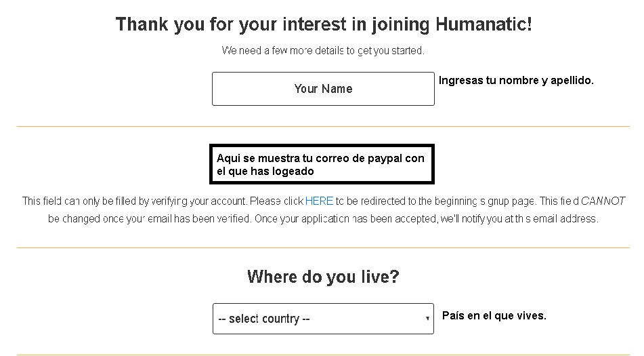Click the divider line below the country dropdown

coord(323,354)
